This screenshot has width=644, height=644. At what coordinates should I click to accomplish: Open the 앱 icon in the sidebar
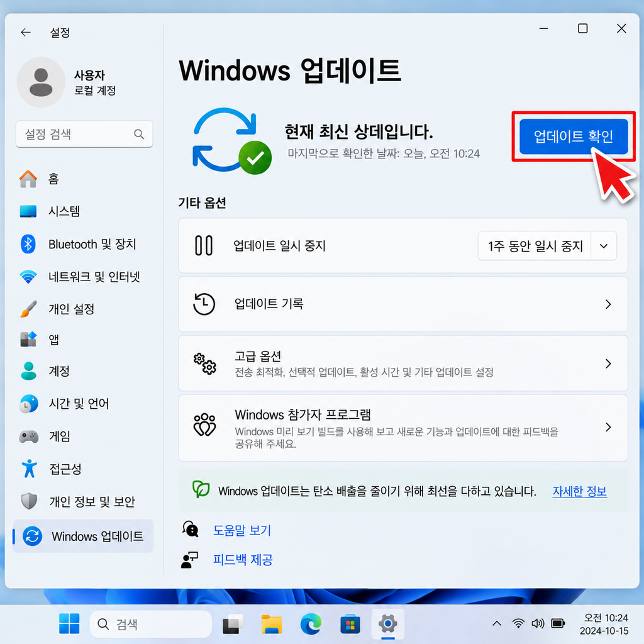pyautogui.click(x=28, y=339)
